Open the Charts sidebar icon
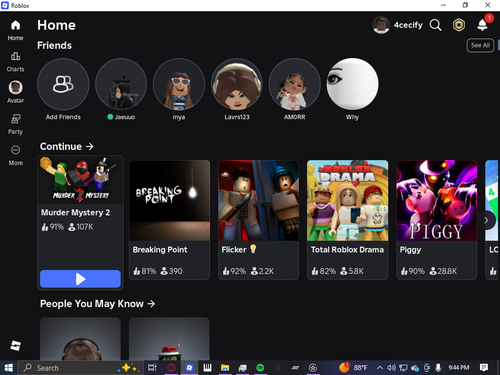500x375 pixels. (x=15, y=56)
